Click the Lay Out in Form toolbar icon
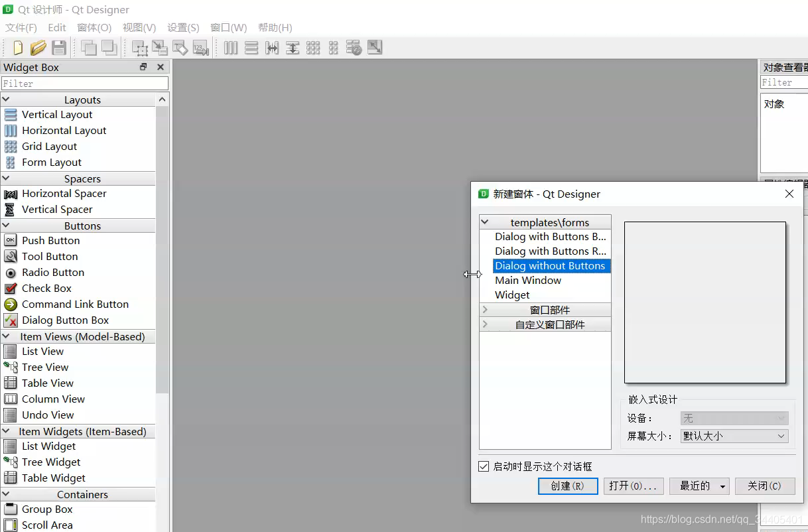The height and width of the screenshot is (532, 808). click(334, 48)
